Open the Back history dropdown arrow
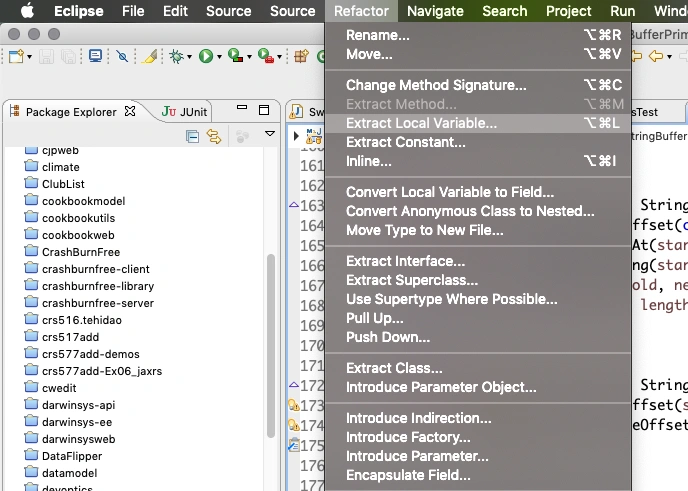Screen dimensions: 688x491 [669, 57]
